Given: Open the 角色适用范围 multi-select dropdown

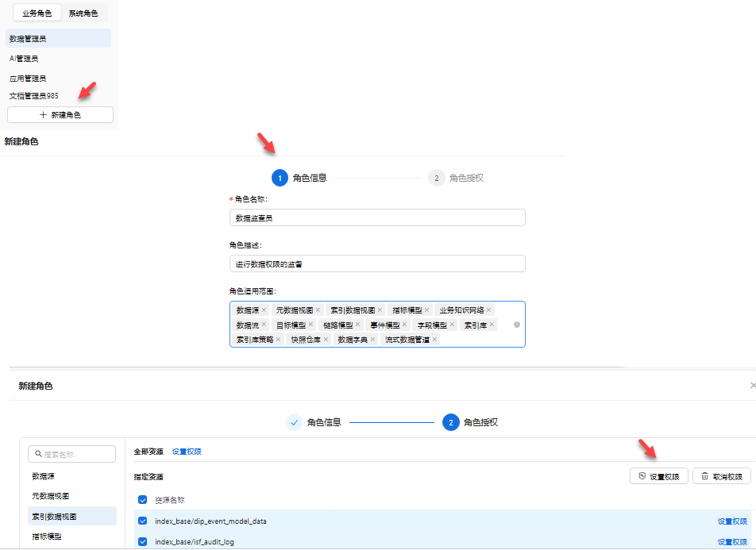Looking at the screenshot, I should [x=476, y=340].
